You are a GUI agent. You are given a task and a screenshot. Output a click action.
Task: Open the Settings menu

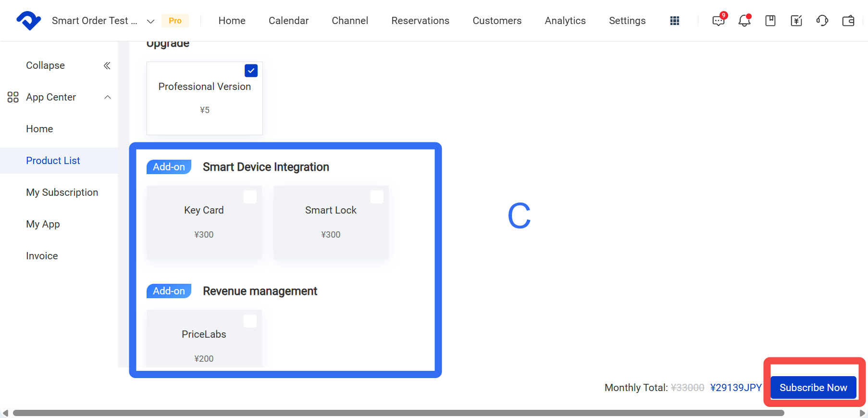click(627, 21)
